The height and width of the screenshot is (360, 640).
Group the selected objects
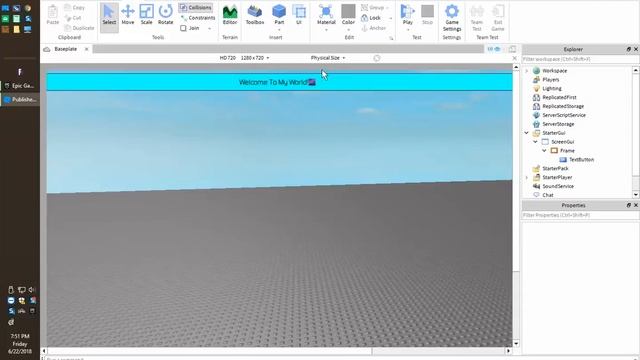[x=373, y=8]
